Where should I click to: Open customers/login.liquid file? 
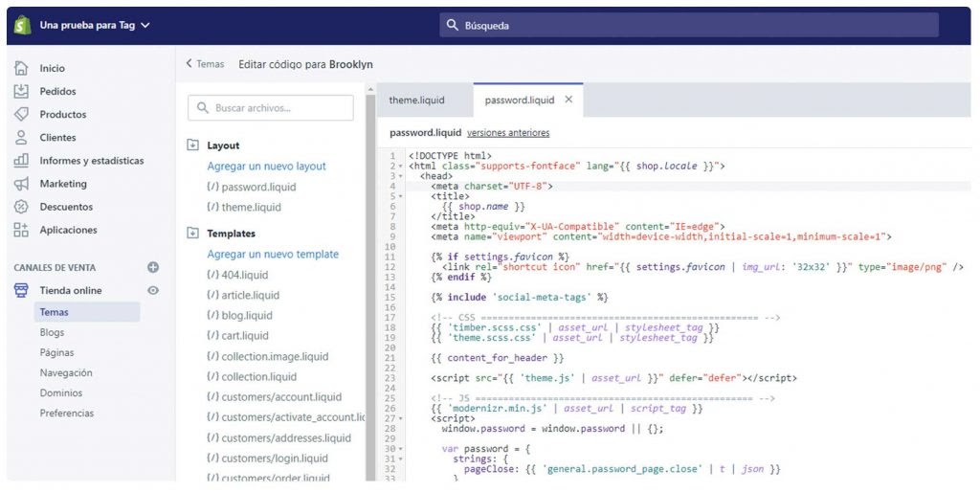pos(268,458)
